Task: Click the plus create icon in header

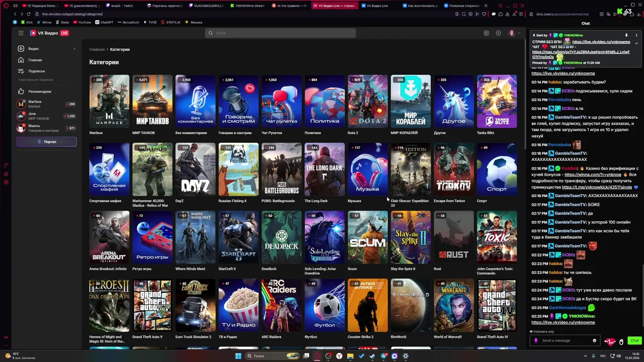Action: [498, 33]
